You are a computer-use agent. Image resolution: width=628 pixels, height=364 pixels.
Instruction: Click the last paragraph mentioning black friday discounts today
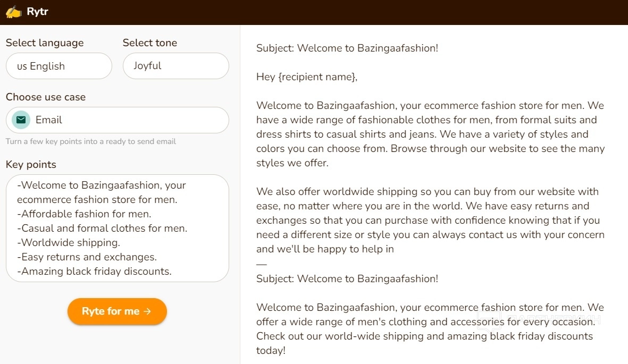point(430,329)
